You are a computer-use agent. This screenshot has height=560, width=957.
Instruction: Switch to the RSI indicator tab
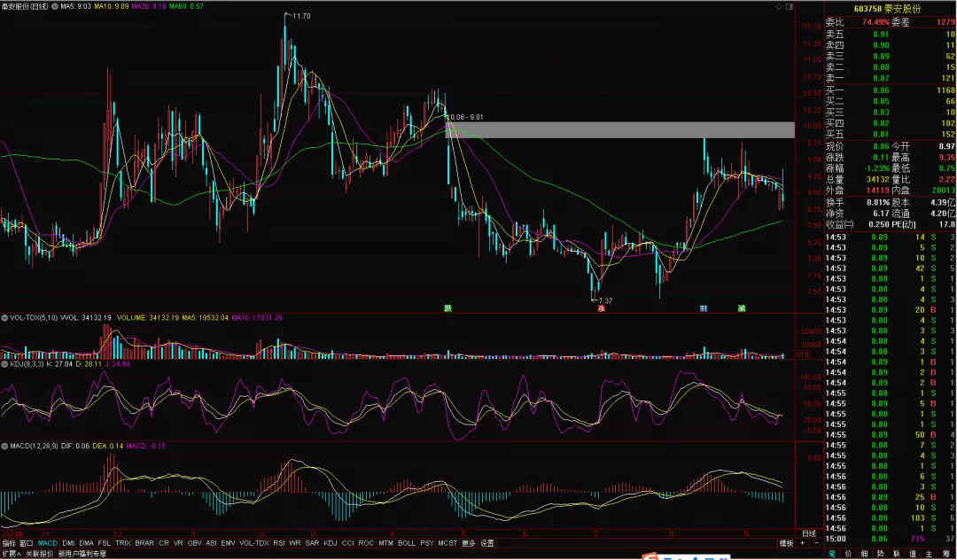click(279, 543)
